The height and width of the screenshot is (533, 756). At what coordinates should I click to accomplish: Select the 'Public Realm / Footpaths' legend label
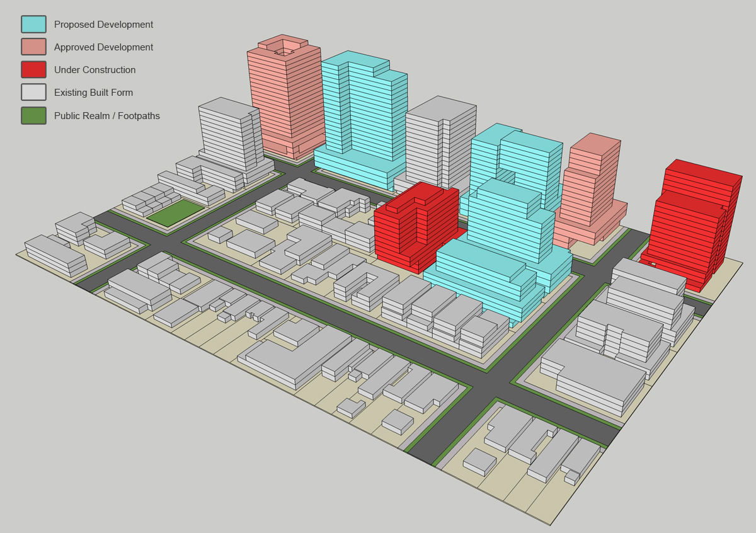click(107, 116)
